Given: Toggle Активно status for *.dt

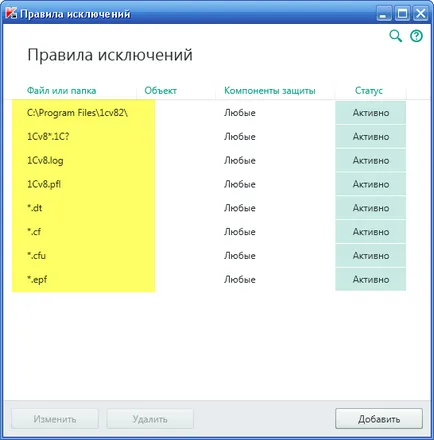Looking at the screenshot, I should (x=371, y=208).
